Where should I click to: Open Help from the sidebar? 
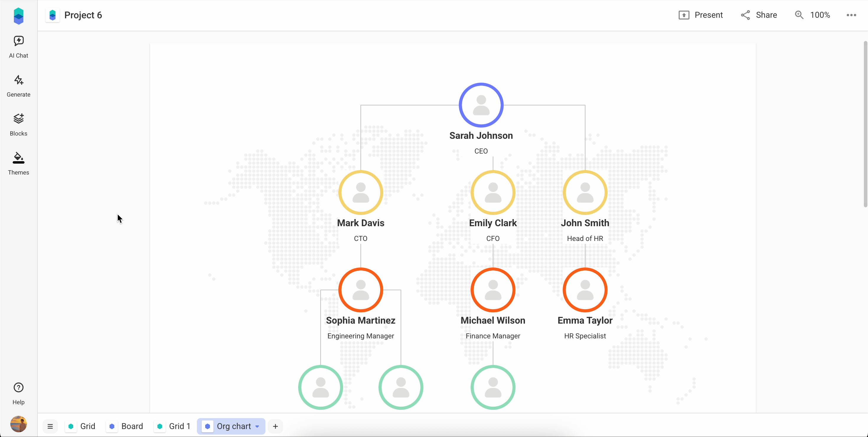tap(18, 392)
